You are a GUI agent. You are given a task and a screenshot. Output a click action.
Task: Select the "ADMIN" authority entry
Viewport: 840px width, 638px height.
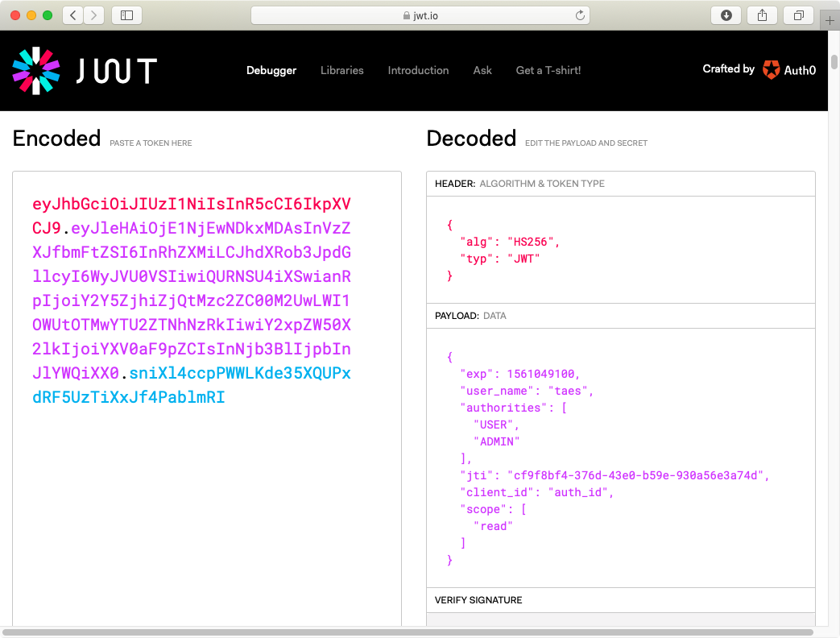click(x=497, y=442)
